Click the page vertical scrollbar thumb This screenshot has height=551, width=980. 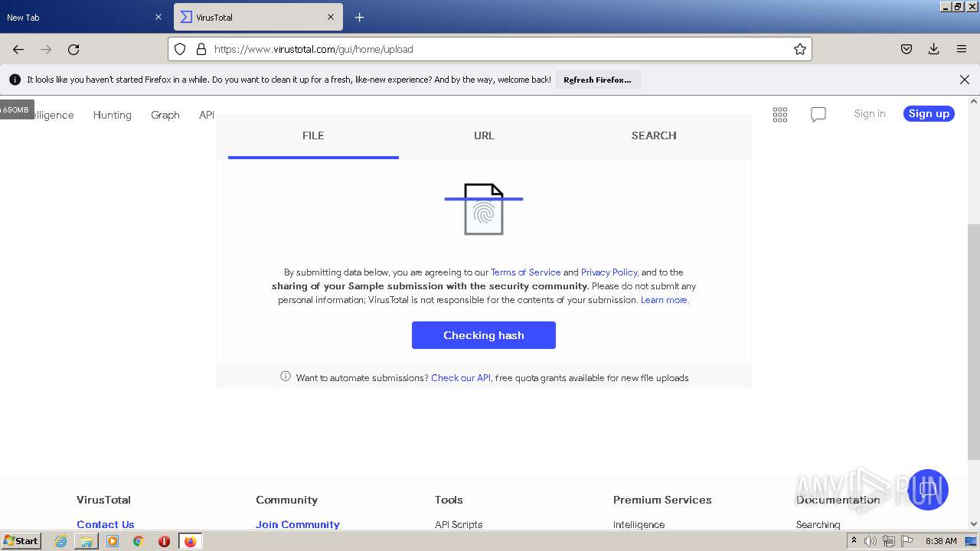pos(974,341)
